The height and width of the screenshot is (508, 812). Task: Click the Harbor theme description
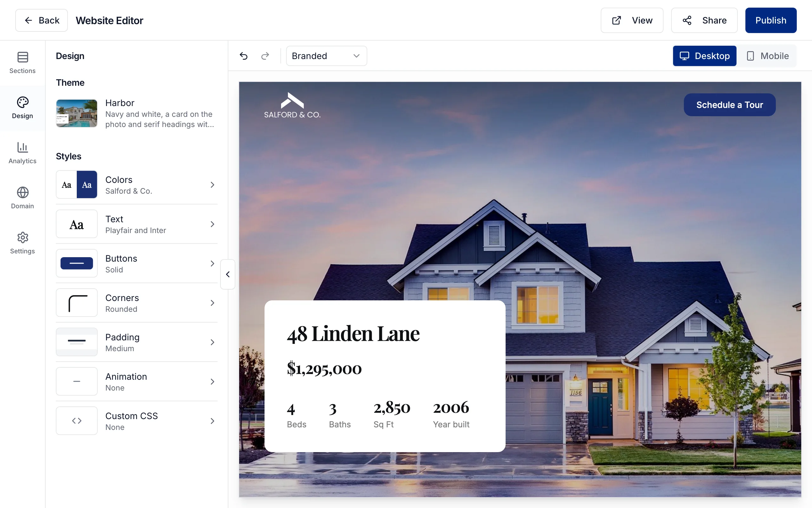tap(160, 119)
